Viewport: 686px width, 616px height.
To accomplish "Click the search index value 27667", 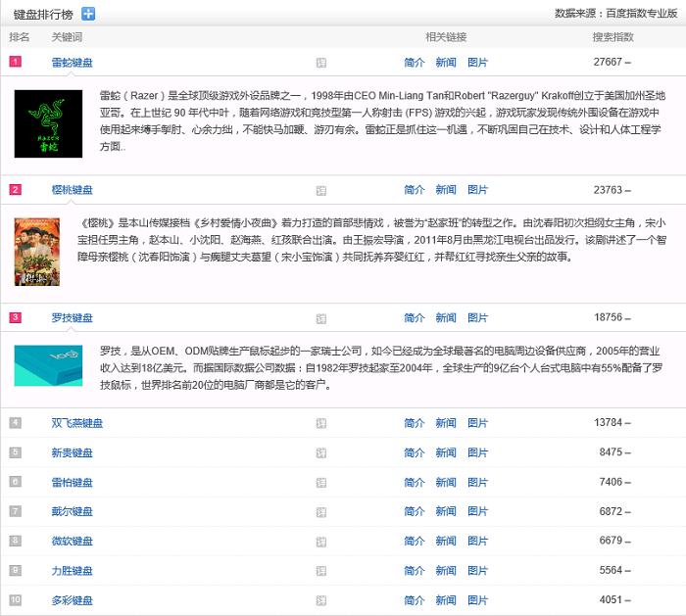I will (x=608, y=62).
